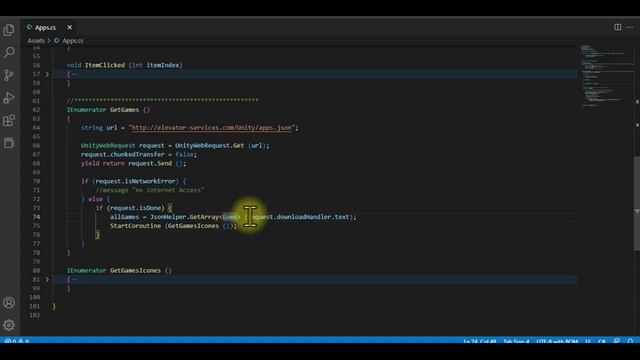Click request.chunkedTransfer on line 67

pyautogui.click(x=122, y=154)
